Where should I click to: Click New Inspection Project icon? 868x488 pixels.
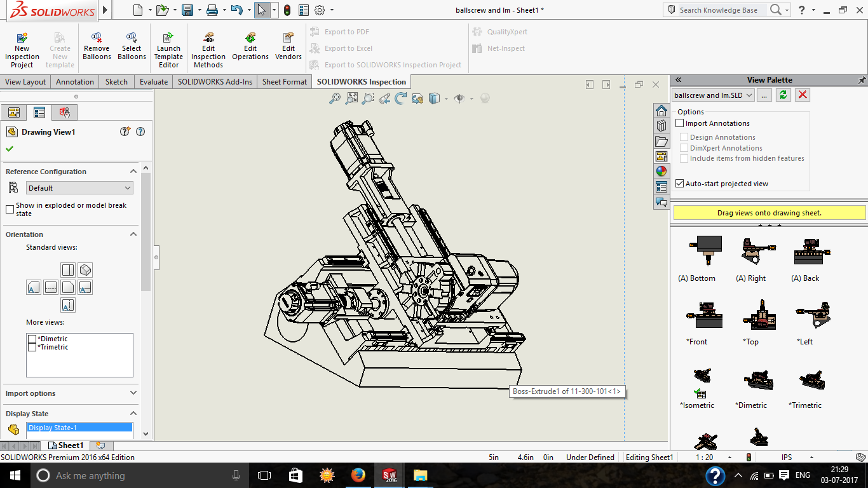point(22,51)
